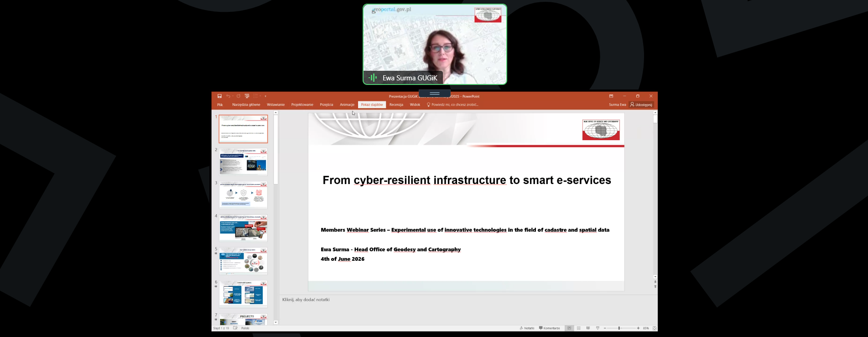Click the ribbon display options icon
868x337 pixels.
click(x=611, y=96)
